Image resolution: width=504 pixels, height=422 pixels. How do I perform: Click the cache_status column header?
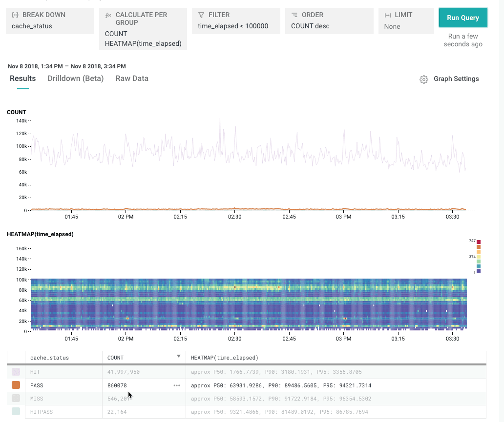[49, 358]
